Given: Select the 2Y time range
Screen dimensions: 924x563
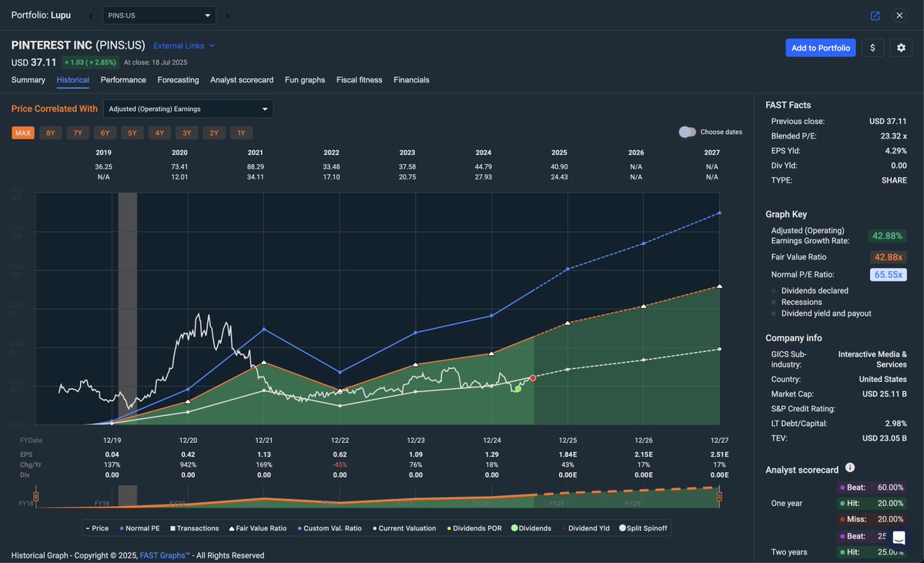Looking at the screenshot, I should (x=214, y=132).
